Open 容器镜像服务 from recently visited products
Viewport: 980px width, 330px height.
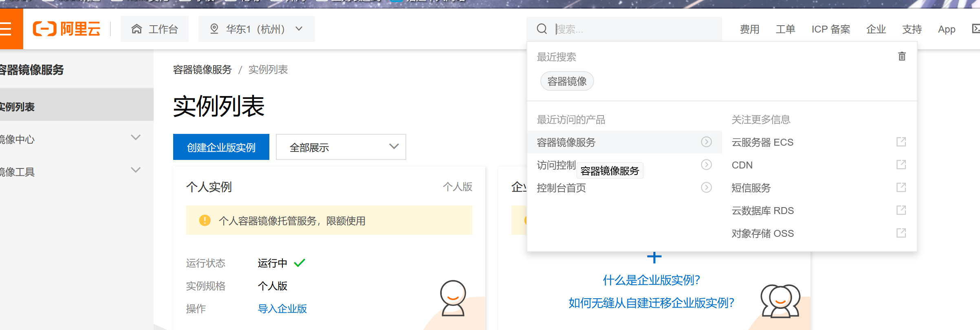624,142
